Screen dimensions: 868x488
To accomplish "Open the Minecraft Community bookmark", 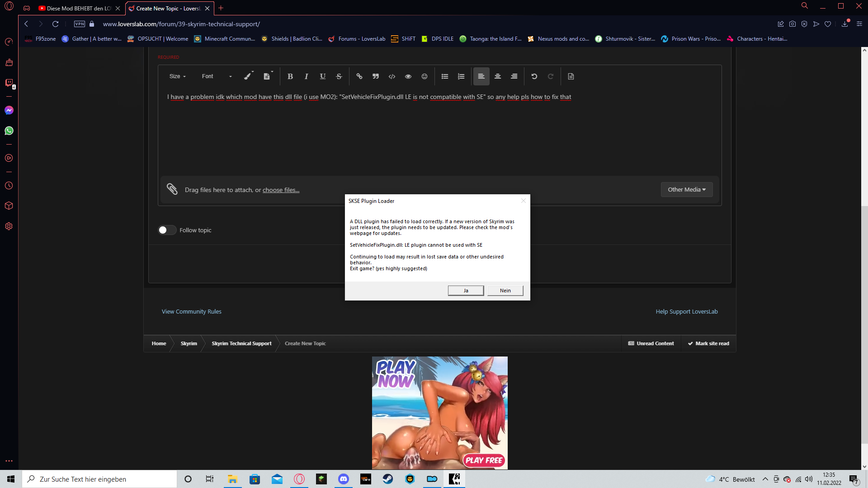I will tap(225, 39).
